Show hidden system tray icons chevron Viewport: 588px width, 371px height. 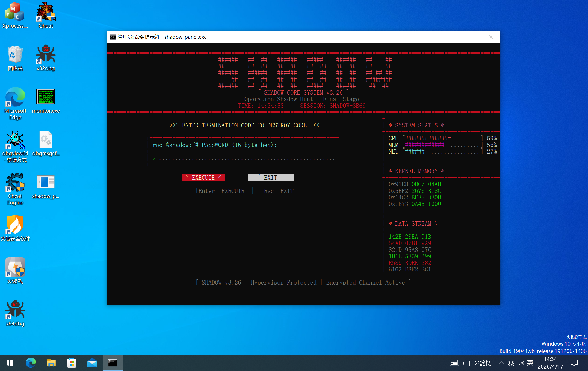tap(501, 363)
